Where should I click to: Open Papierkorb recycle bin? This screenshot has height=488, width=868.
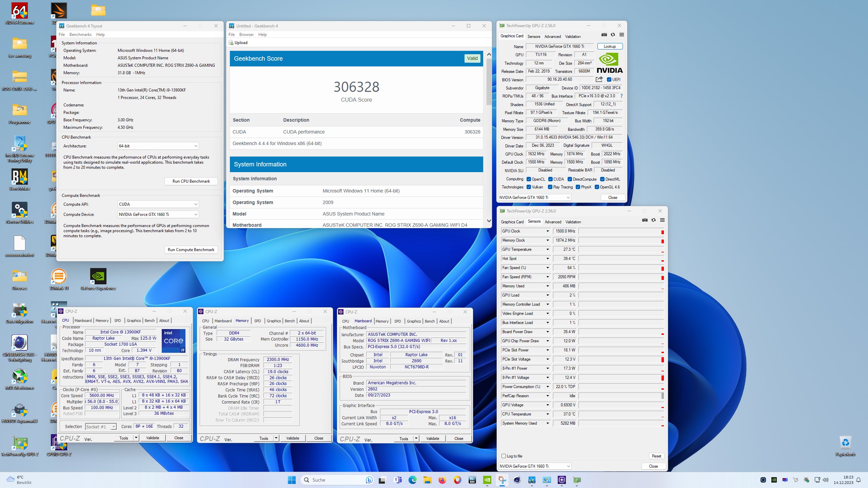845,445
